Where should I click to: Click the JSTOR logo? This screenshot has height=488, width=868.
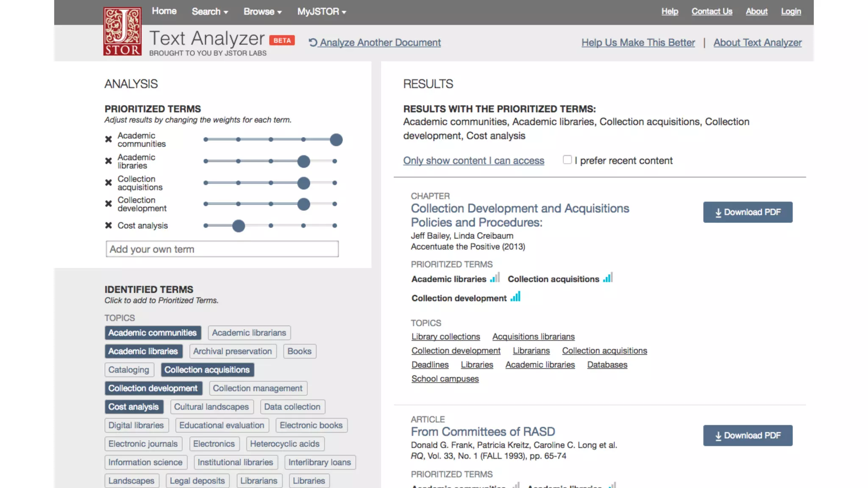[122, 31]
